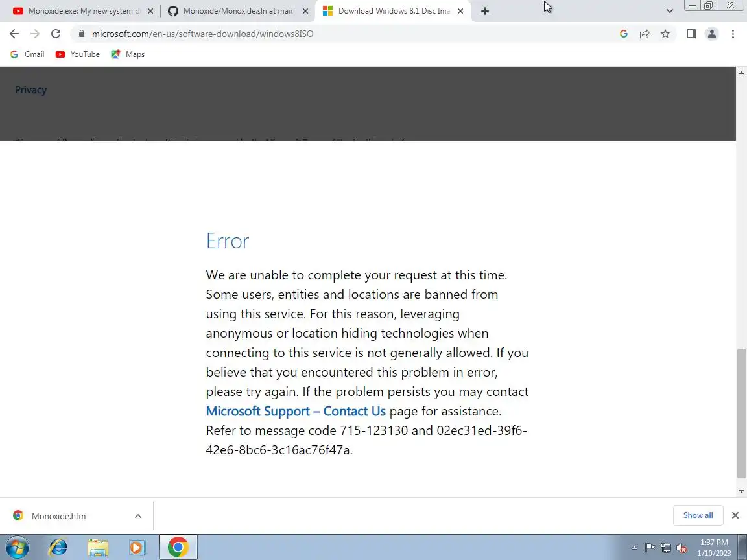747x560 pixels.
Task: Open the YouTube bookmark
Action: pyautogui.click(x=78, y=54)
